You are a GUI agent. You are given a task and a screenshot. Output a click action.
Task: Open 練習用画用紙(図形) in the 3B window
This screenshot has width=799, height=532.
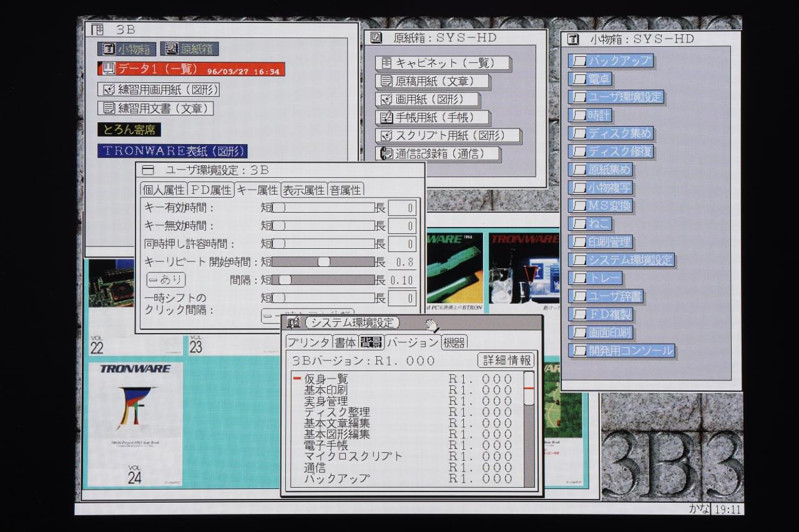coord(159,89)
